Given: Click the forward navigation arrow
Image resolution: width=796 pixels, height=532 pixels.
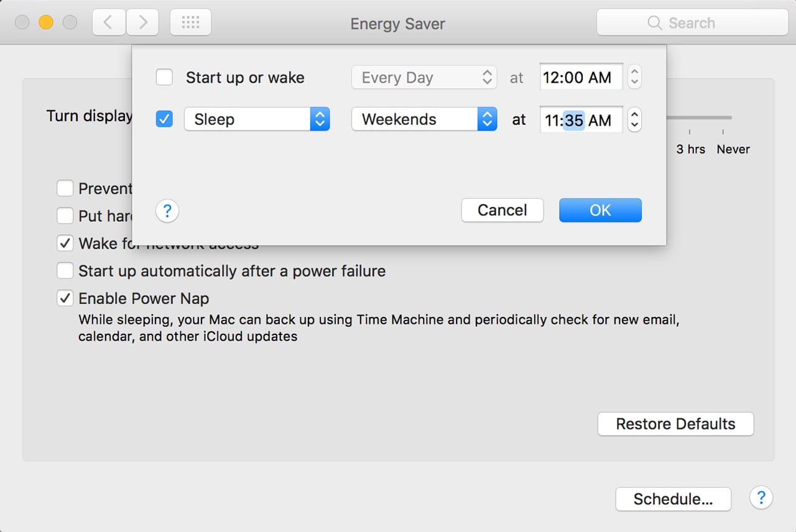Looking at the screenshot, I should click(142, 23).
